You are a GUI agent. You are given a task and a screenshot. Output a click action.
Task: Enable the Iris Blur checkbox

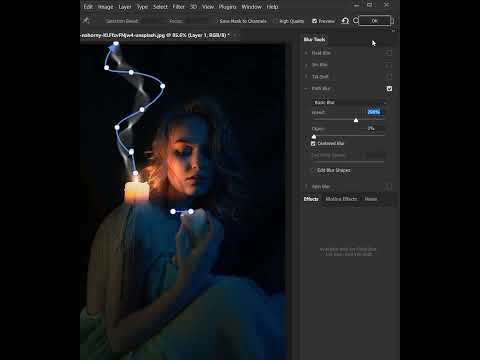click(389, 65)
